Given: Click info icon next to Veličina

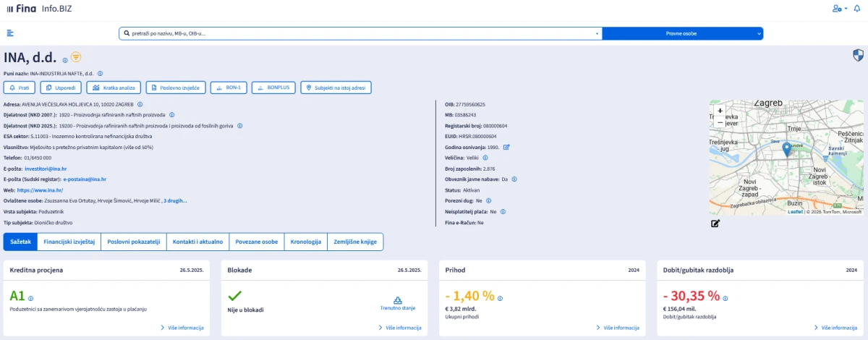Looking at the screenshot, I should (x=485, y=157).
